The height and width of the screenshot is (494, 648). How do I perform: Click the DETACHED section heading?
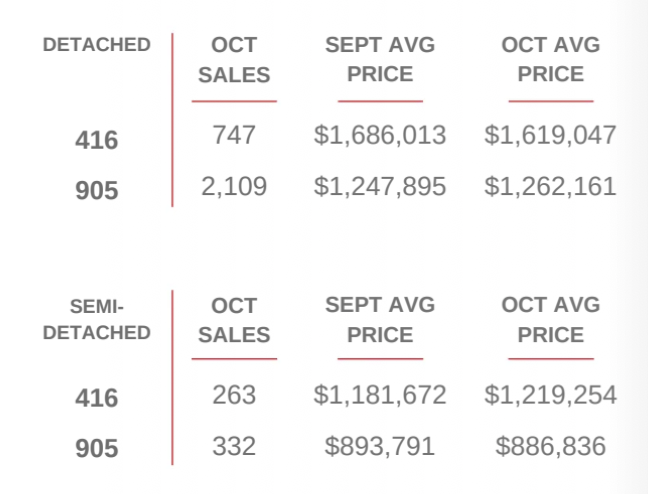tap(97, 45)
